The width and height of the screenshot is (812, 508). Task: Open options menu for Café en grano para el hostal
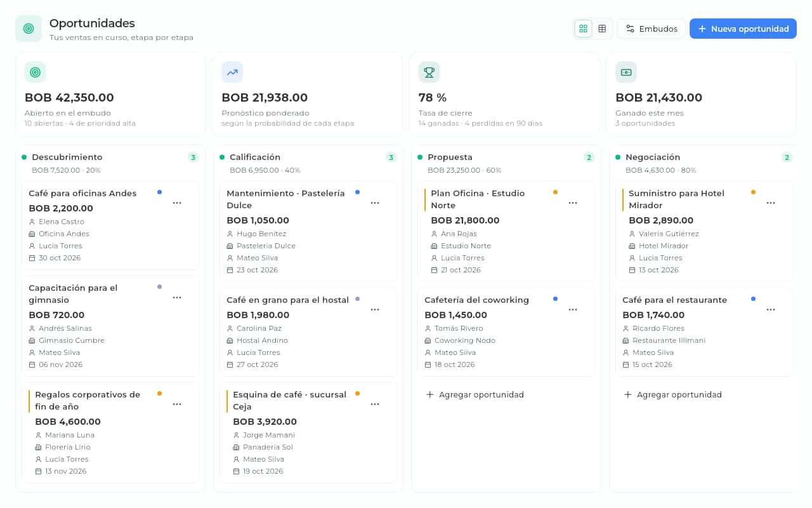(x=375, y=309)
